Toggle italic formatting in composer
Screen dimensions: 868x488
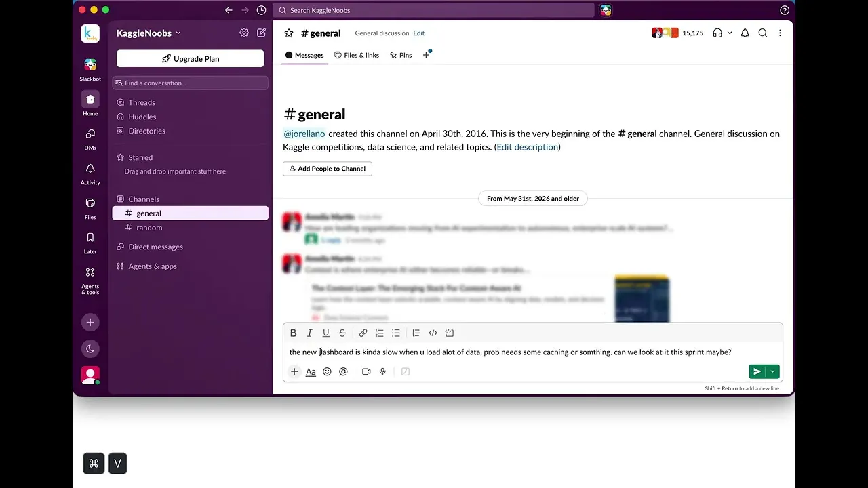pos(309,333)
